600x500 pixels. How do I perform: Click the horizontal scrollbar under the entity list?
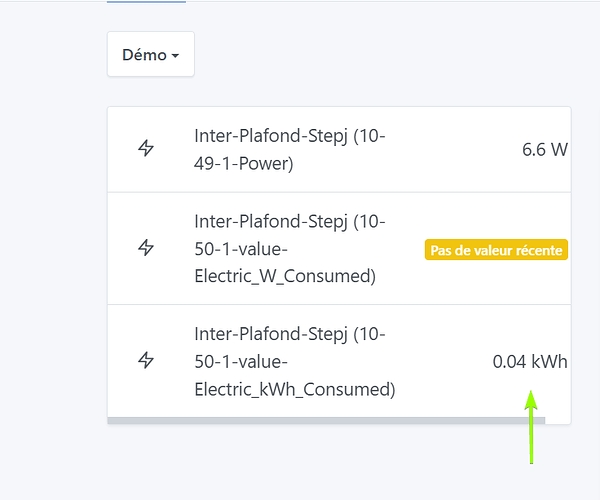click(326, 421)
